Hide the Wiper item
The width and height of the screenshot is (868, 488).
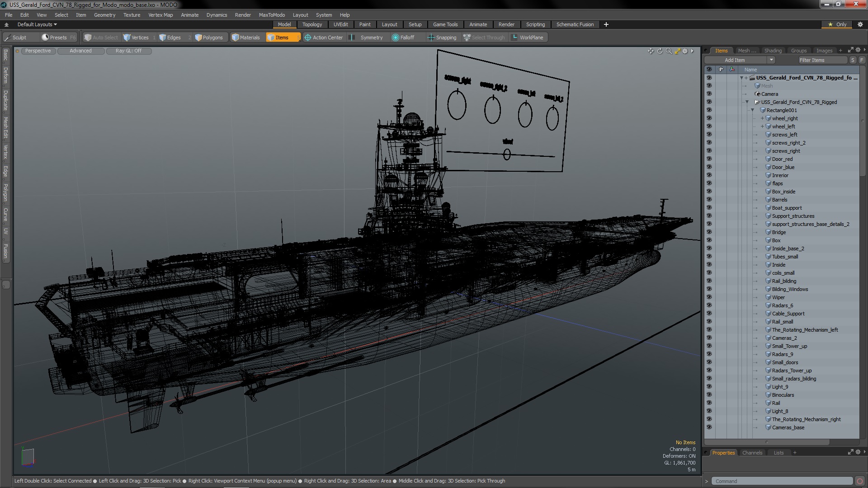click(x=709, y=297)
